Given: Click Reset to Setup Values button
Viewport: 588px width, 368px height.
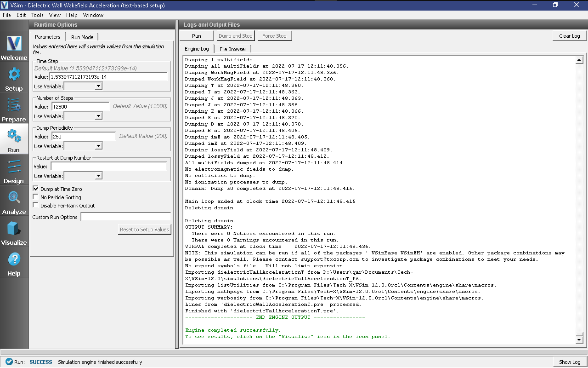Looking at the screenshot, I should (x=144, y=230).
